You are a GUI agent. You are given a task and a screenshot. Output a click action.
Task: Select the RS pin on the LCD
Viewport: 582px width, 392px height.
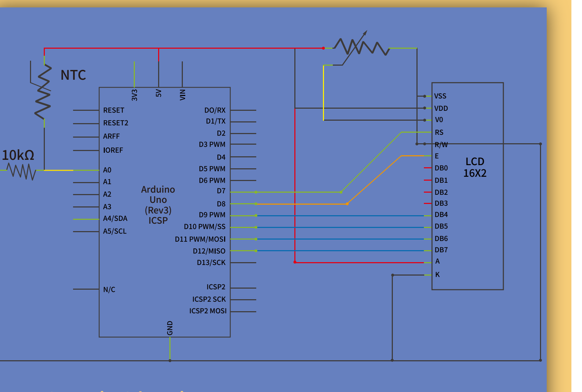click(x=439, y=133)
